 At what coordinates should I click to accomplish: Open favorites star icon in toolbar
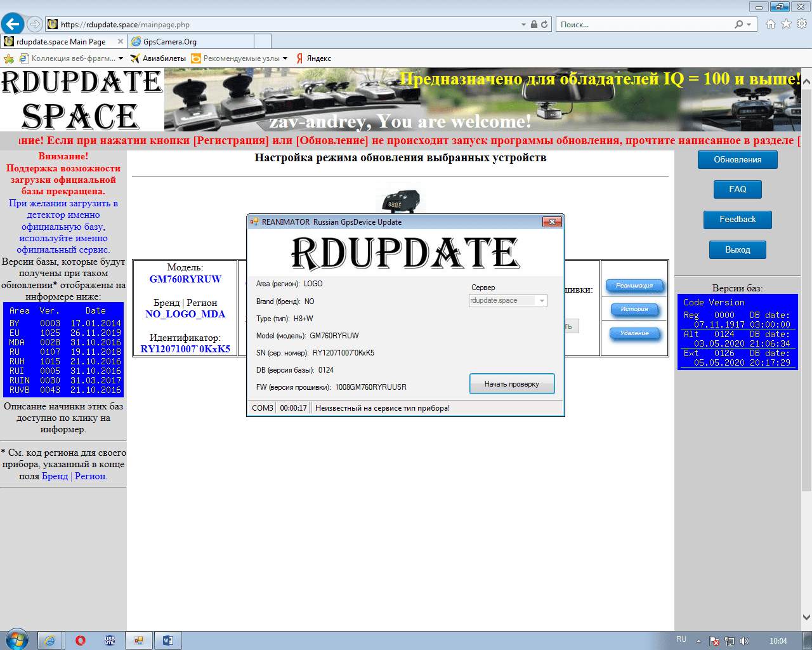(786, 24)
